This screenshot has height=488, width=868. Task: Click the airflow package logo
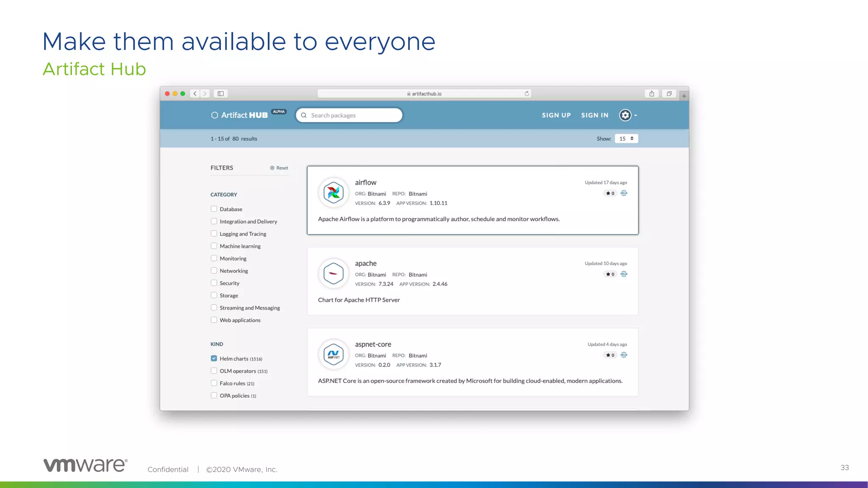coord(334,193)
